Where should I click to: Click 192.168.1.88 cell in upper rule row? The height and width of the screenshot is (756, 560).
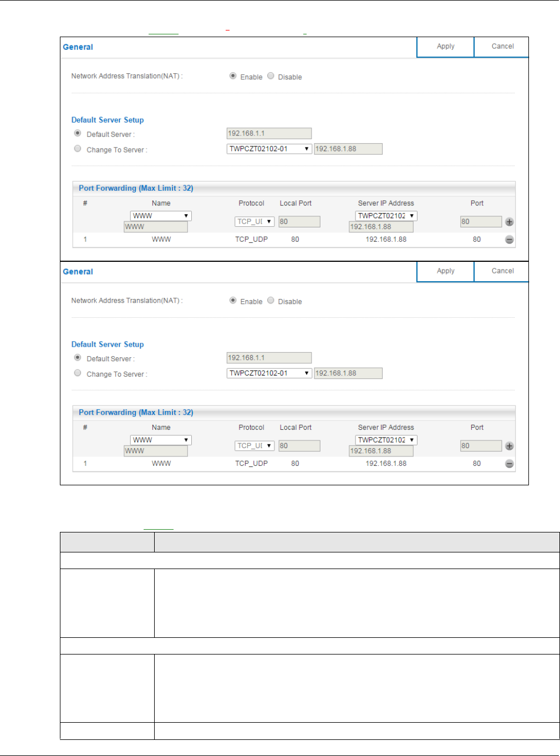coord(386,240)
